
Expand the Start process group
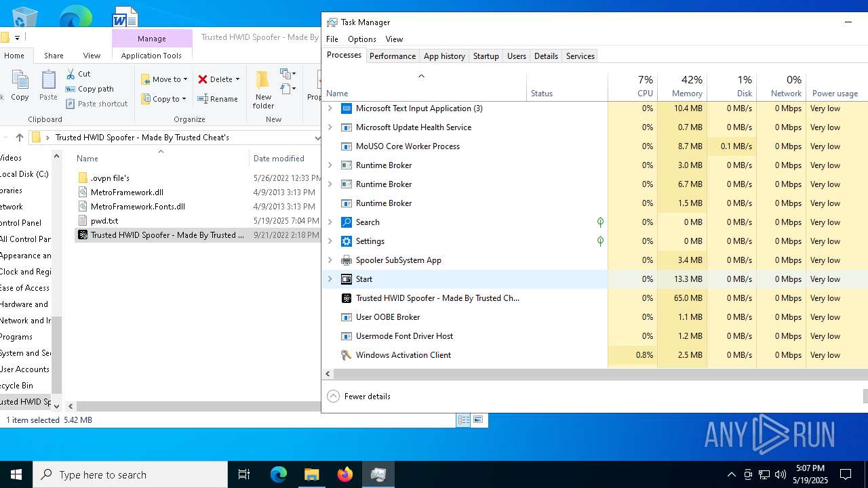pyautogui.click(x=330, y=279)
